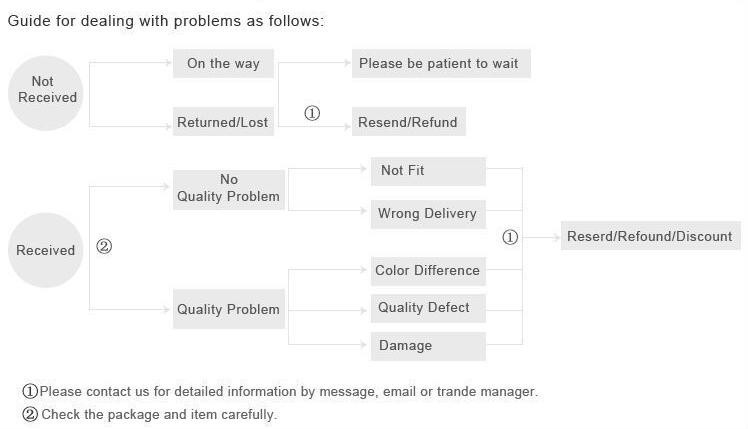Screen dimensions: 748x429
Task: Click the 'Not Received' circle
Action: pos(47,90)
